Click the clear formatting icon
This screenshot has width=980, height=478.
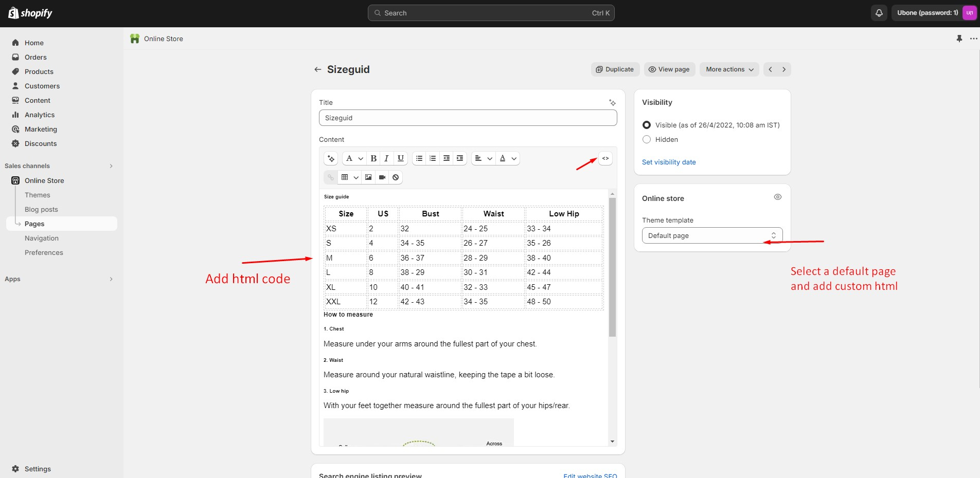pyautogui.click(x=396, y=177)
